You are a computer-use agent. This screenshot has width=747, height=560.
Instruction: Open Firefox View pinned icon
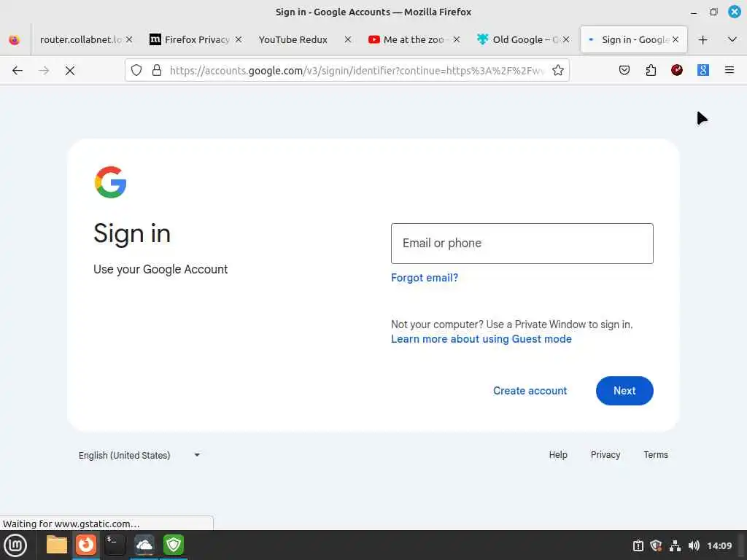[x=15, y=40]
